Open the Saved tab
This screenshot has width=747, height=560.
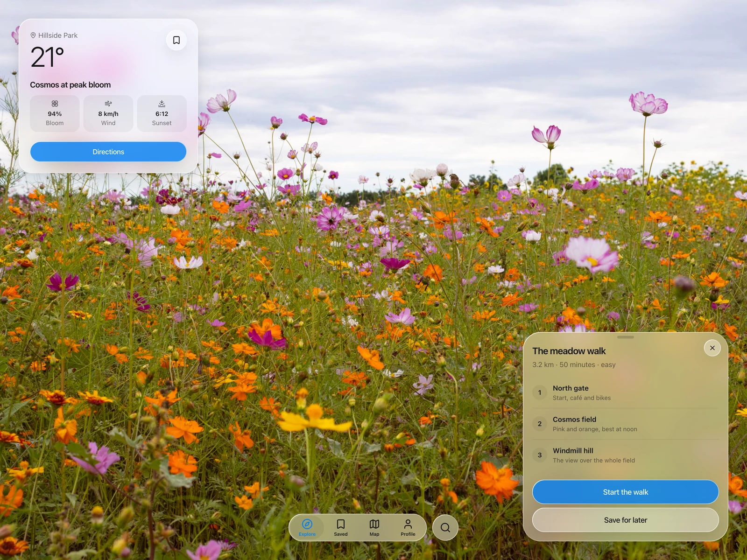[x=341, y=528]
